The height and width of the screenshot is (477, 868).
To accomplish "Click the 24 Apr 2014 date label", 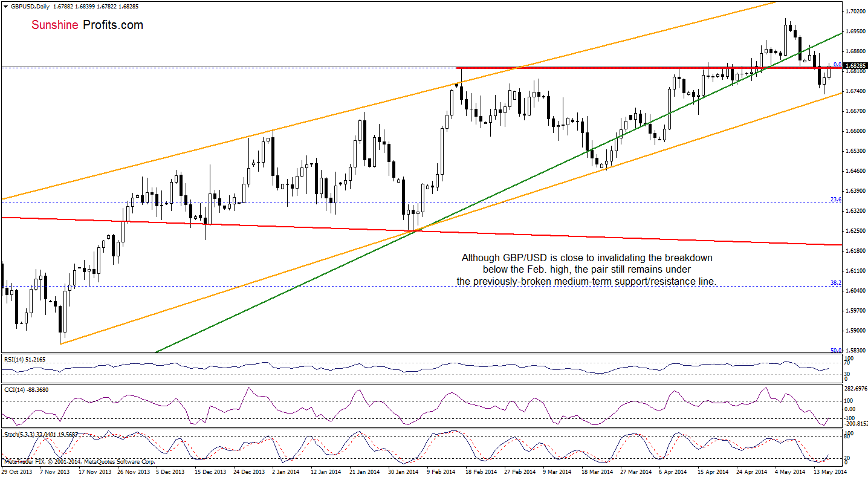I will (x=753, y=471).
